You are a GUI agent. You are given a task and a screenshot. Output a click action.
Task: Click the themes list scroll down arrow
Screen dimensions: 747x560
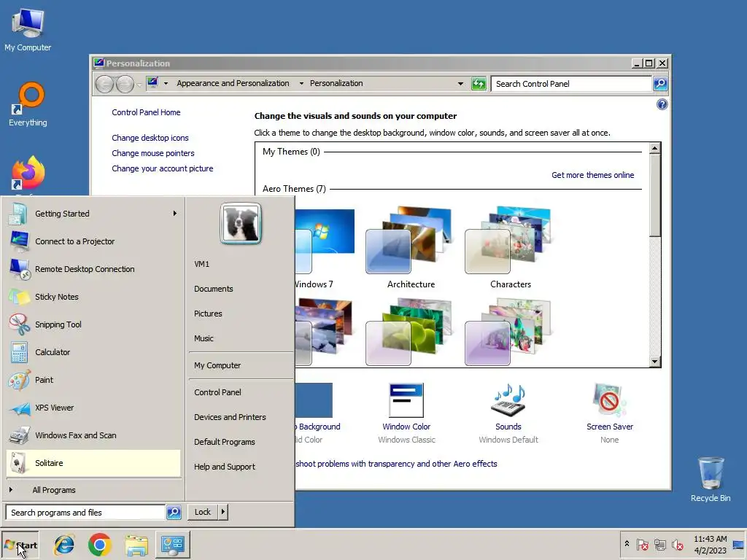pos(655,362)
